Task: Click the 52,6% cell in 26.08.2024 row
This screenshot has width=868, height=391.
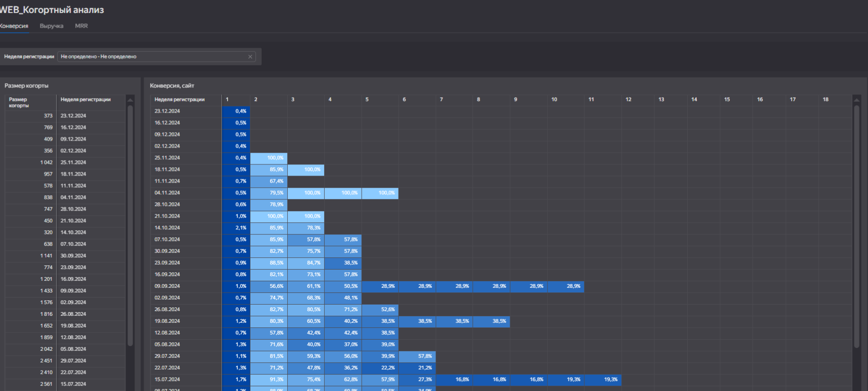Action: [380, 310]
